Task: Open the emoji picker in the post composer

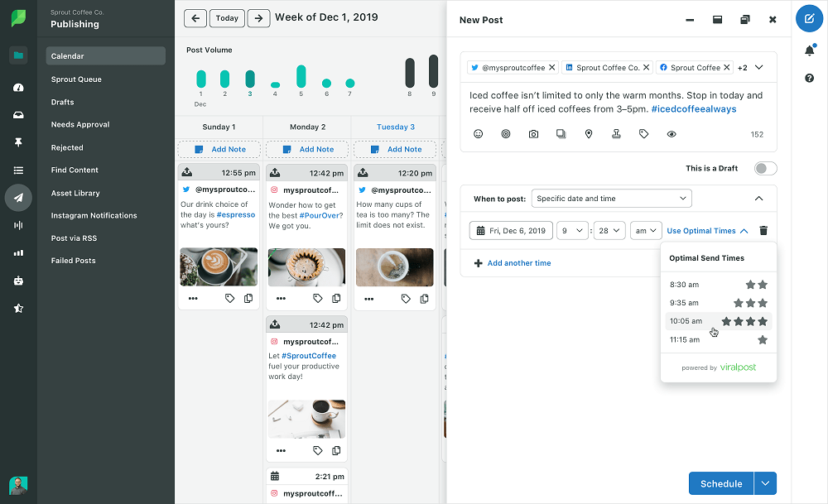Action: coord(478,134)
